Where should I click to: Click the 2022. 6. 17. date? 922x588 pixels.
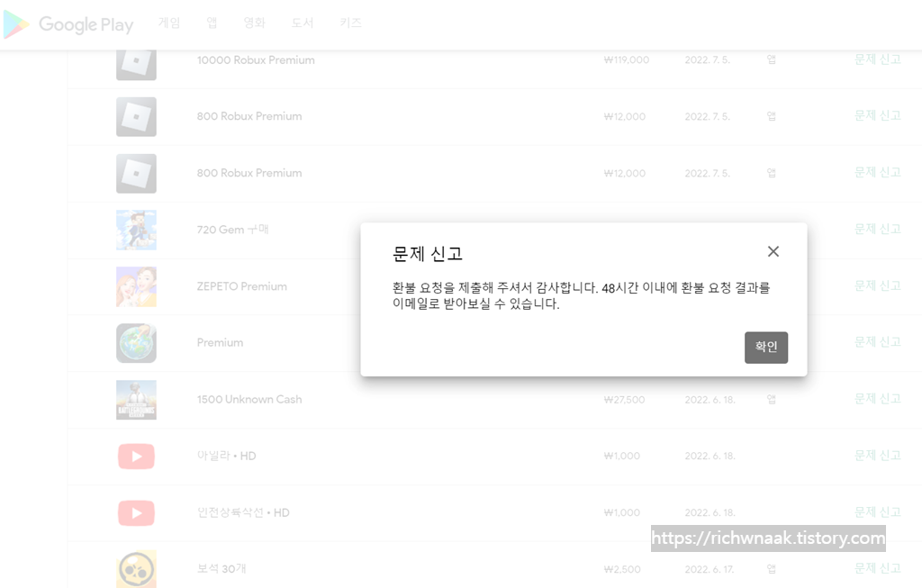pos(710,569)
